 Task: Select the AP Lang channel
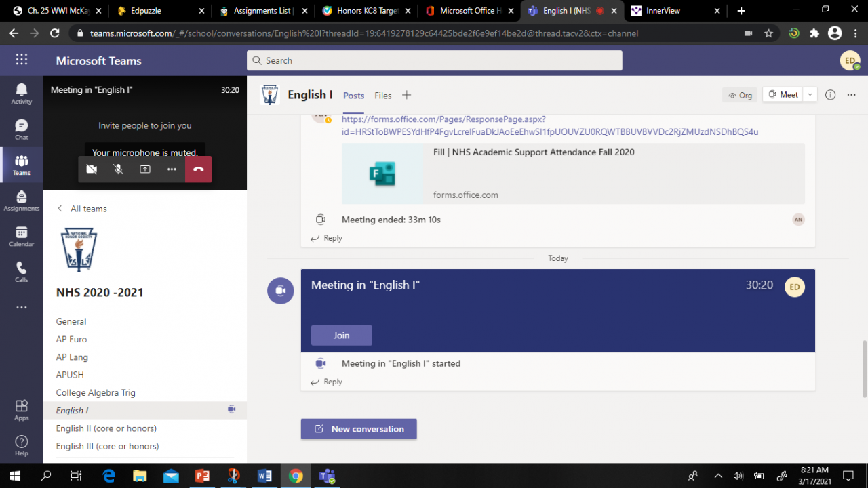tap(72, 357)
